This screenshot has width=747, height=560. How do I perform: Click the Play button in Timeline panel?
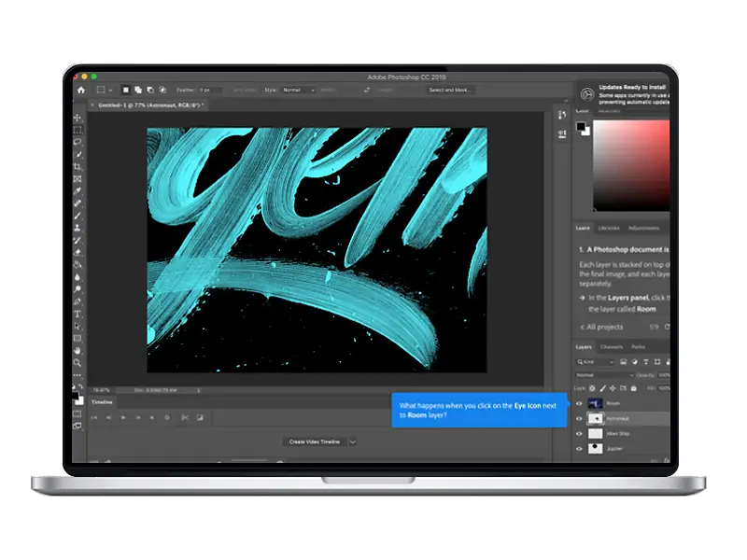click(x=123, y=417)
